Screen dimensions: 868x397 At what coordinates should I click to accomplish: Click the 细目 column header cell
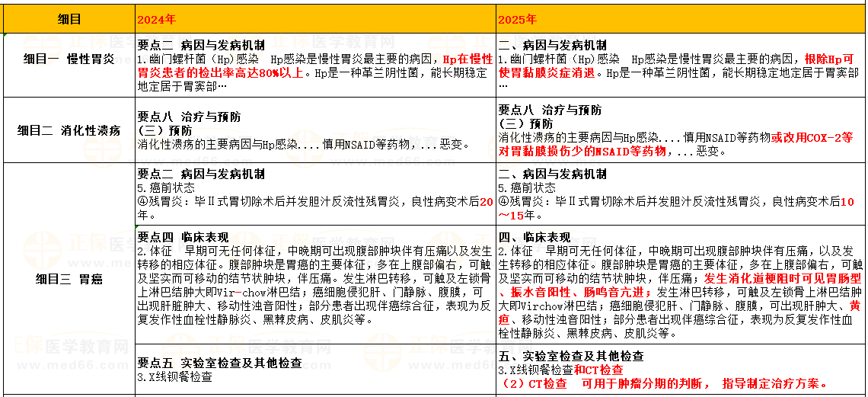(x=69, y=19)
